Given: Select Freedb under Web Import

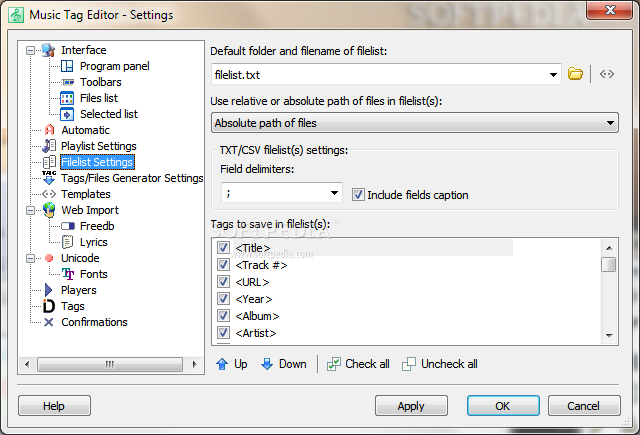Looking at the screenshot, I should pyautogui.click(x=97, y=226).
